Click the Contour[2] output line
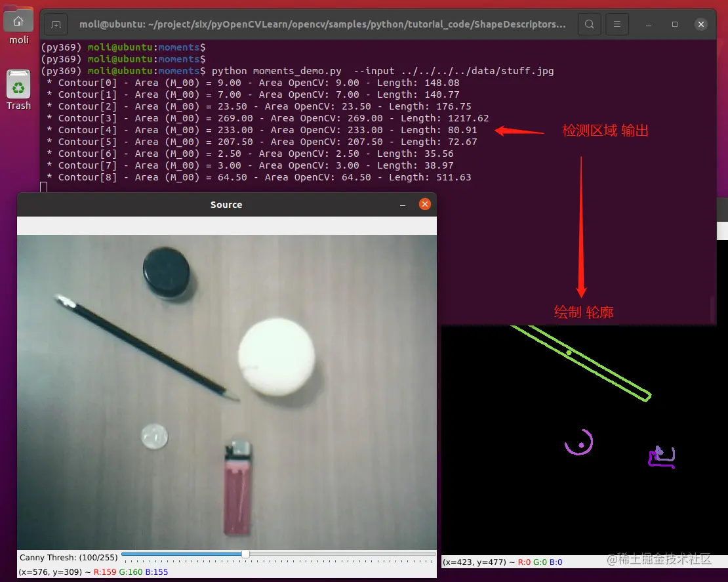Viewport: 728px width, 582px height. (258, 106)
